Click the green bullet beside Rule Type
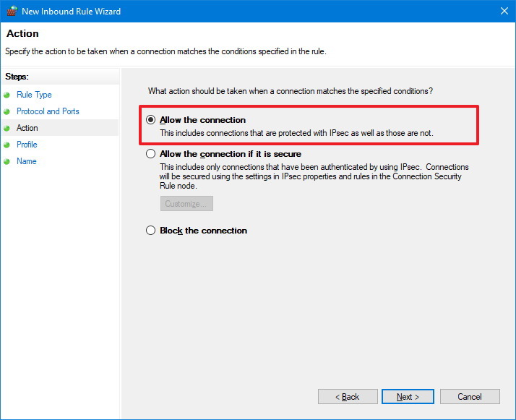The width and height of the screenshot is (516, 420). pos(7,95)
